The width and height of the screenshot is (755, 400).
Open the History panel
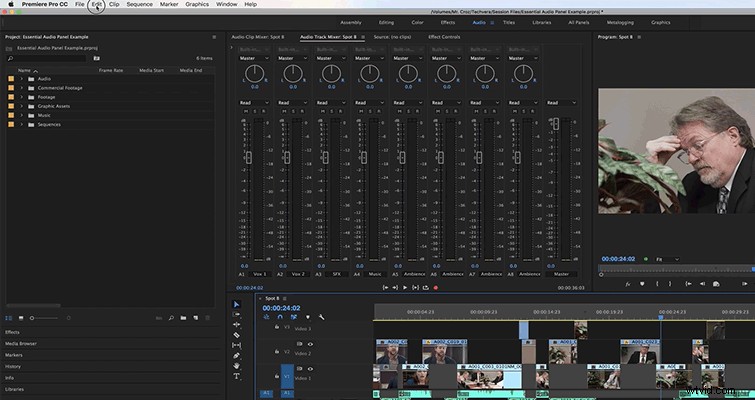pos(13,367)
